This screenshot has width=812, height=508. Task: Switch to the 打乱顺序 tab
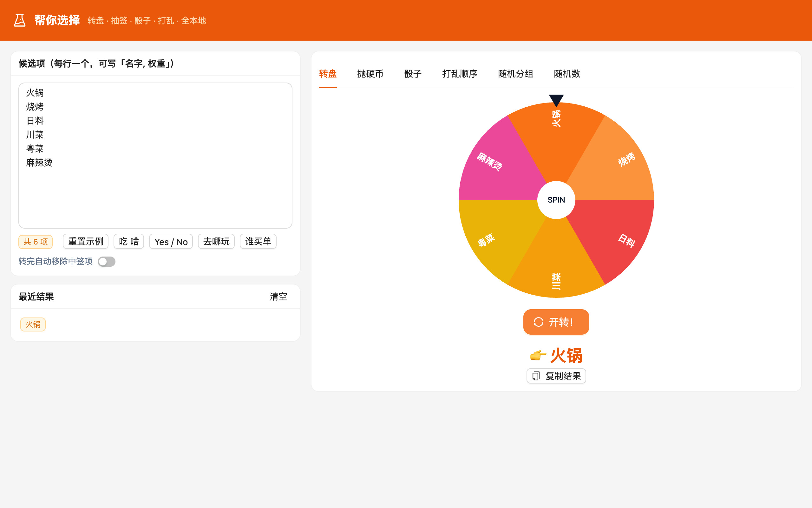click(460, 74)
